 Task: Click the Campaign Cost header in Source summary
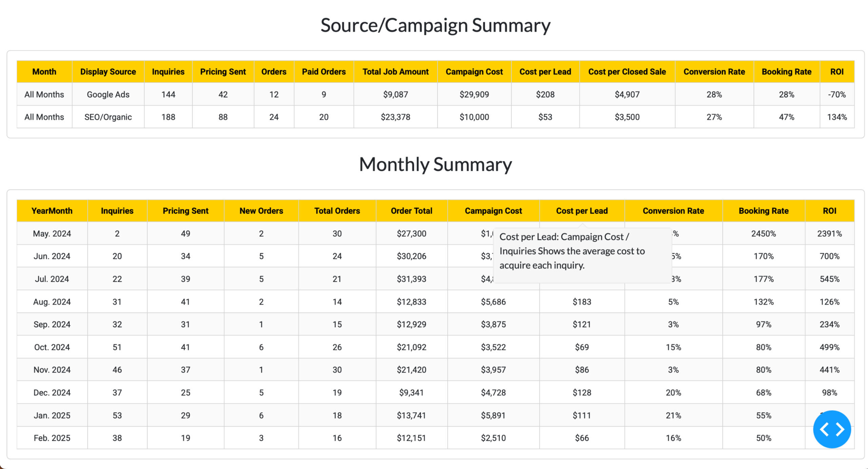coord(474,72)
